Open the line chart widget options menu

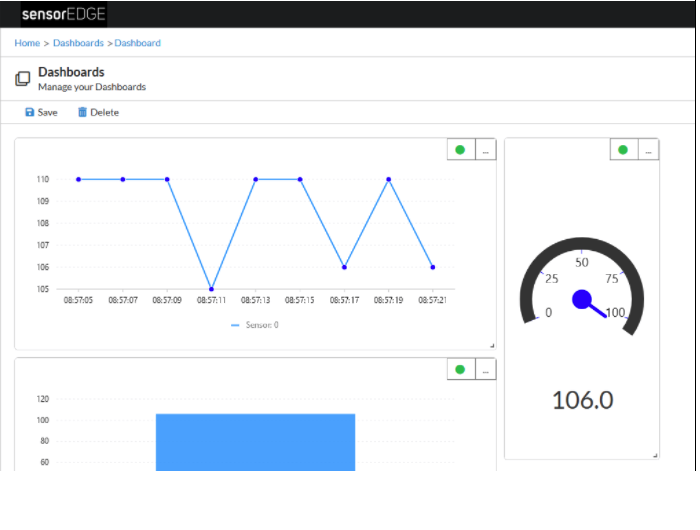[x=484, y=150]
